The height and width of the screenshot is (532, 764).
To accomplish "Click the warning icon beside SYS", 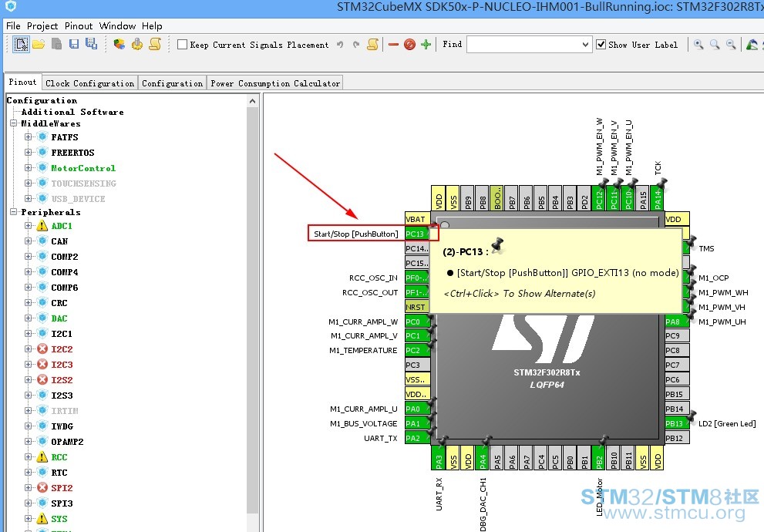I will point(42,518).
